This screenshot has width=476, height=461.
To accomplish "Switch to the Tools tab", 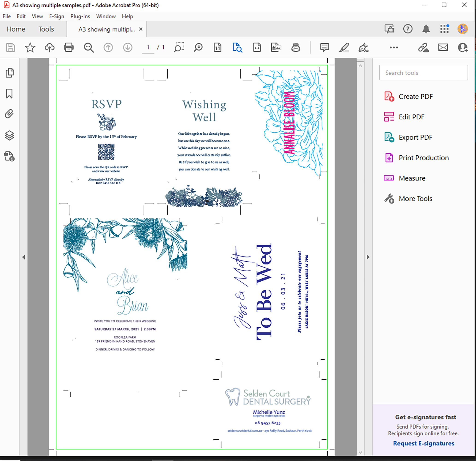I will coord(46,29).
